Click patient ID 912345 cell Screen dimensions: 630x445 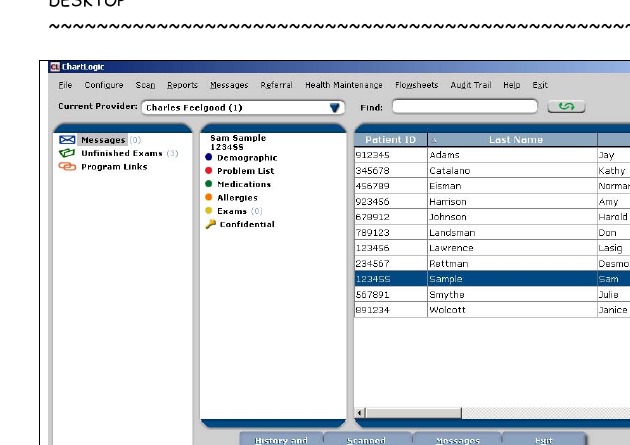tap(391, 155)
